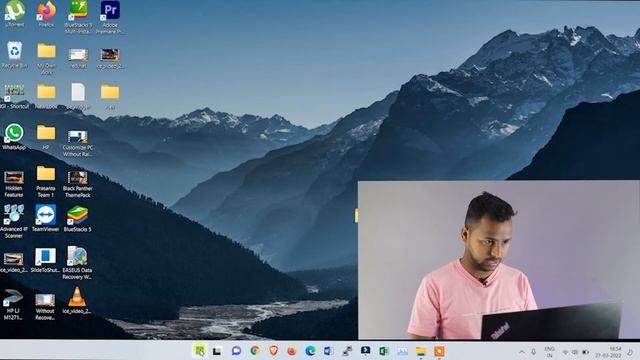Select the Customize PC Without video file
The width and height of the screenshot is (640, 360).
pyautogui.click(x=78, y=143)
